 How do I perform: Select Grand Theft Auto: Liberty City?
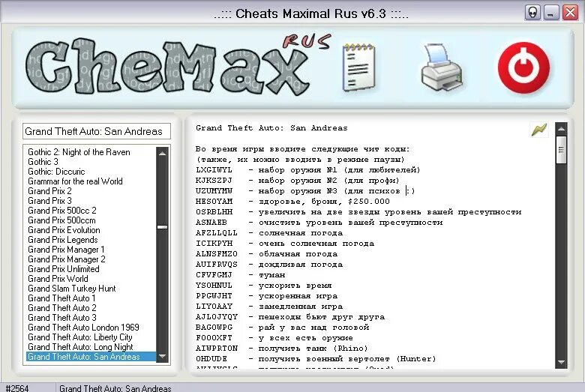point(79,337)
